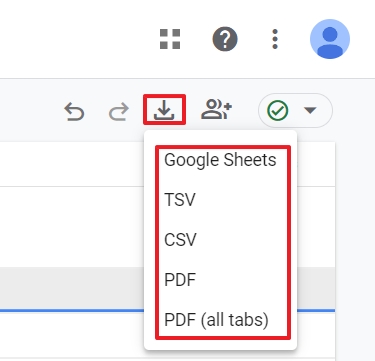Open the Help question mark icon
The image size is (375, 361).
pyautogui.click(x=225, y=39)
